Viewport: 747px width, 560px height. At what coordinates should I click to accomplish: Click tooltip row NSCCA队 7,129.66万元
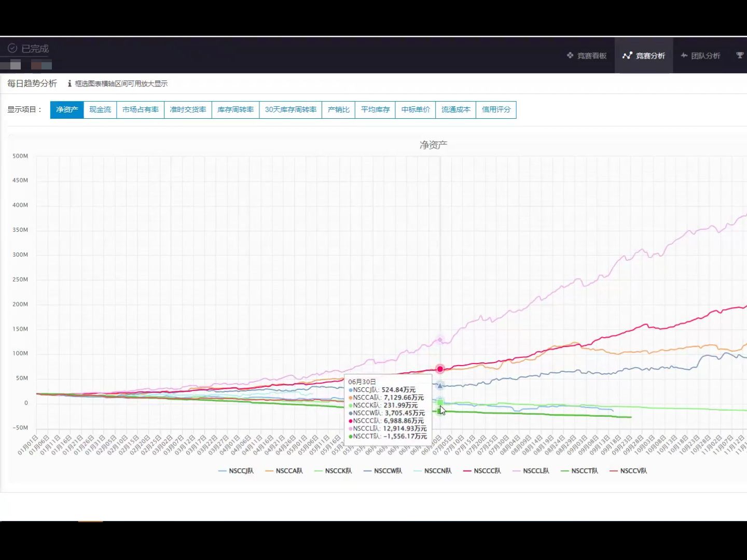(386, 397)
